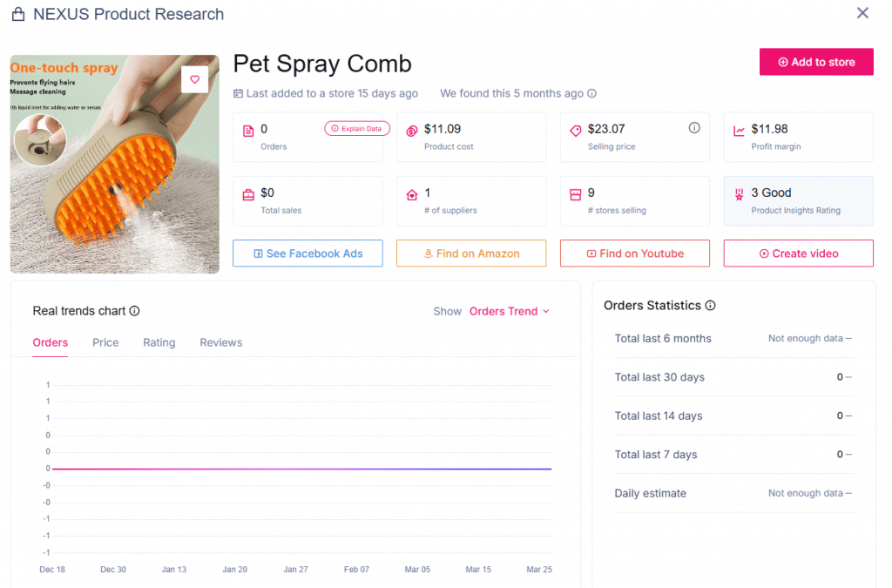Click info icon beside 'found this 5 months ago'

(x=592, y=94)
